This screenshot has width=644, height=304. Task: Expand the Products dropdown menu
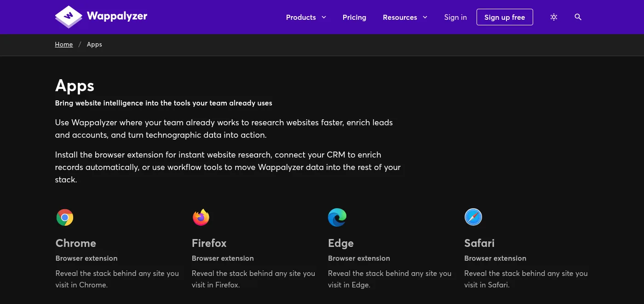click(306, 17)
